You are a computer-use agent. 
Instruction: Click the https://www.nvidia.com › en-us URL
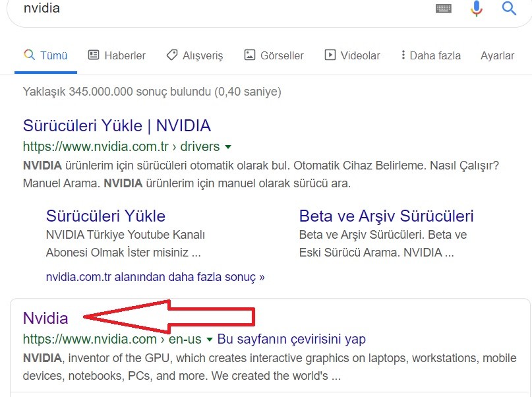[112, 339]
